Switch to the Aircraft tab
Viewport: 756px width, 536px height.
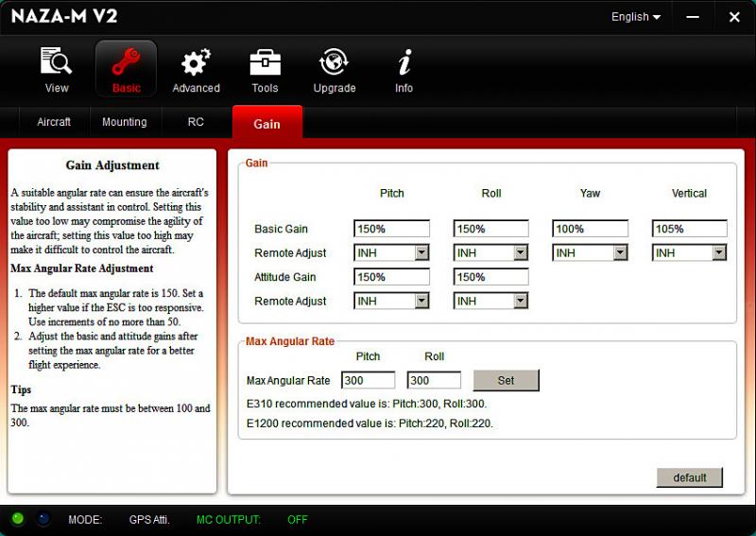(54, 122)
